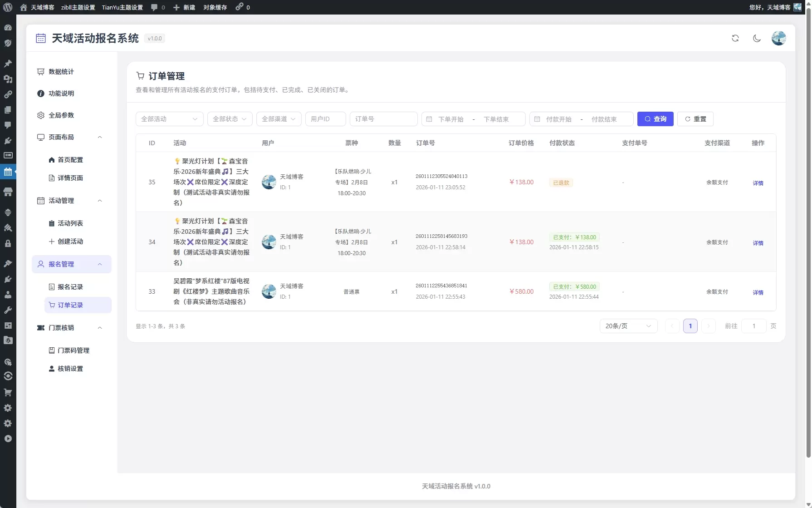812x508 pixels.
Task: Click the WordPress logo in the admin bar
Action: pos(8,7)
